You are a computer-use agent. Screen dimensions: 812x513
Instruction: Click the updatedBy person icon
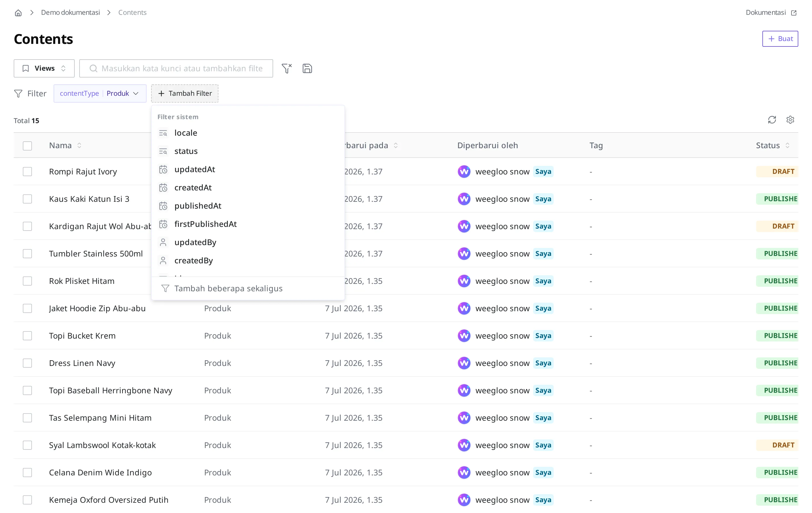coord(163,242)
